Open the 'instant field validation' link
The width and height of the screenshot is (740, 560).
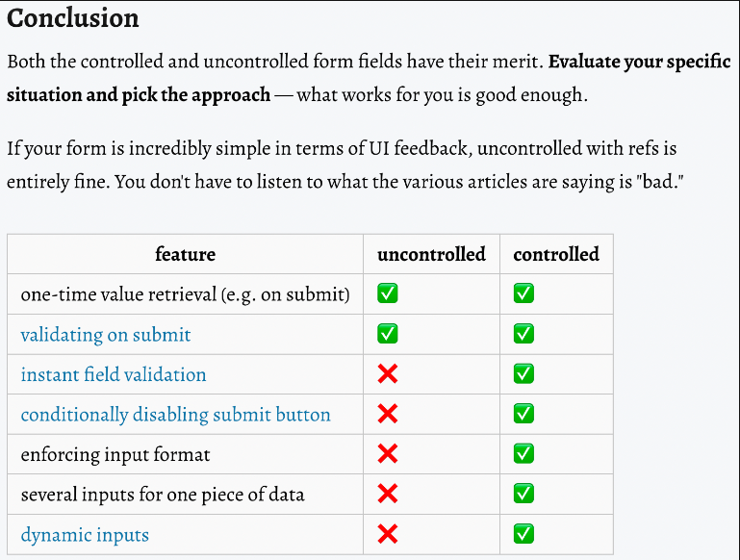point(114,374)
